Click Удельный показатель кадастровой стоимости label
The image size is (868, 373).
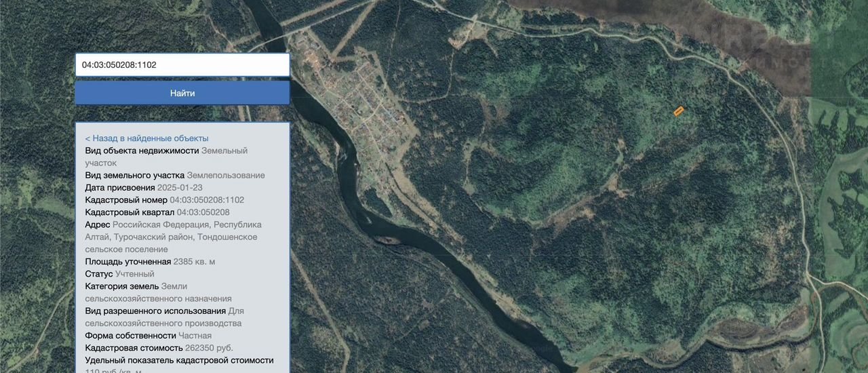179,360
